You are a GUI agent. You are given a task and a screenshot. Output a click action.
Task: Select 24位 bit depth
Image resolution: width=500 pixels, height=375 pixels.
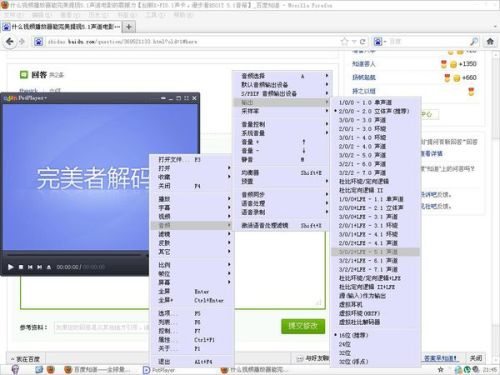(x=345, y=344)
